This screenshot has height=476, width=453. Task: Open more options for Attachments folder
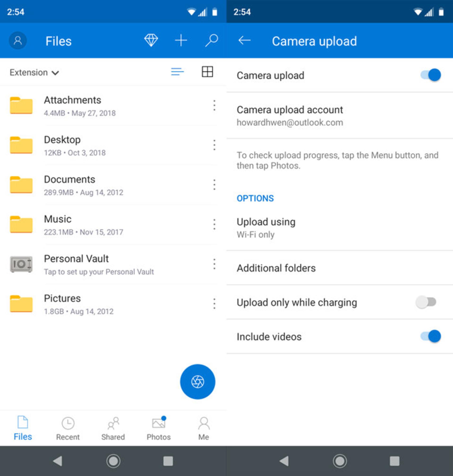click(214, 106)
